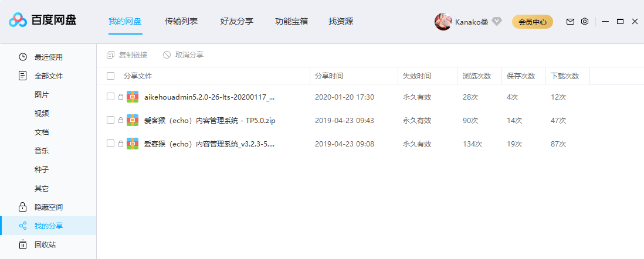Click the trash icon beside 回收站
The width and height of the screenshot is (644, 259).
[x=23, y=244]
